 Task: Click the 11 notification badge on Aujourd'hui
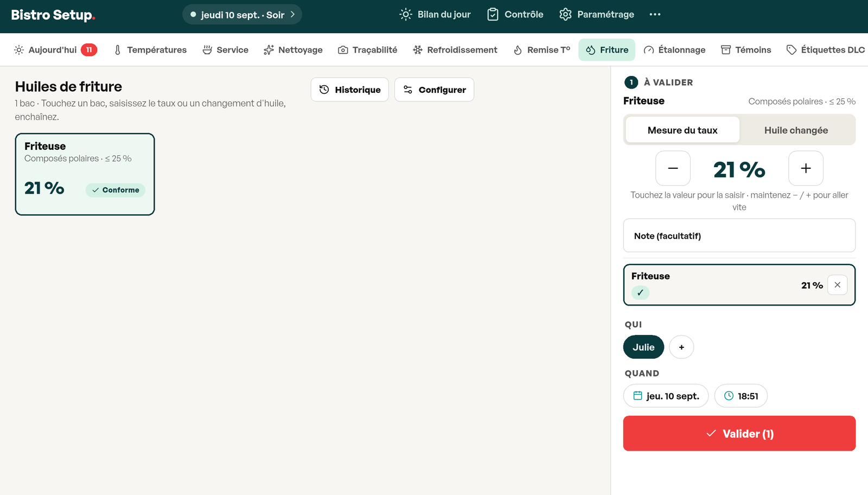pos(89,50)
